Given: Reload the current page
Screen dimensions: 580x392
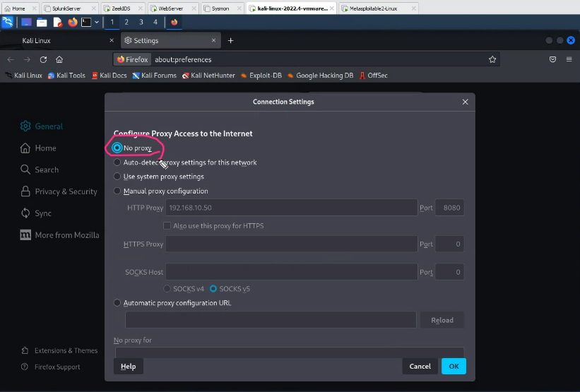Looking at the screenshot, I should (43, 59).
